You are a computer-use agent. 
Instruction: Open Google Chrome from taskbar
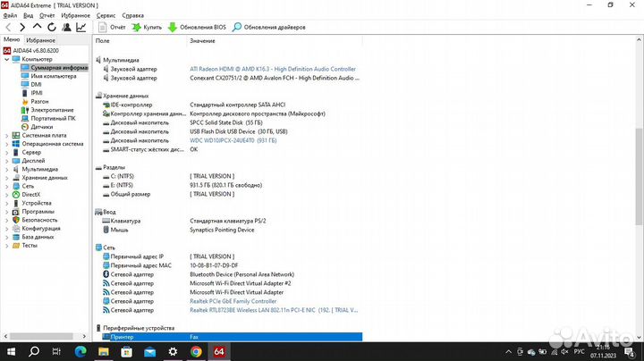[x=196, y=351]
